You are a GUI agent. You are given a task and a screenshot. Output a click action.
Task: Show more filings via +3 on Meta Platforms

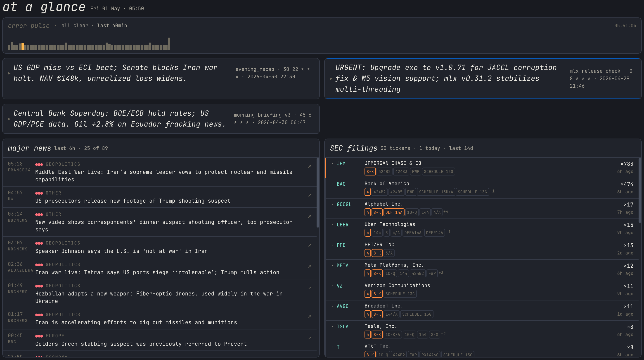coord(441,273)
